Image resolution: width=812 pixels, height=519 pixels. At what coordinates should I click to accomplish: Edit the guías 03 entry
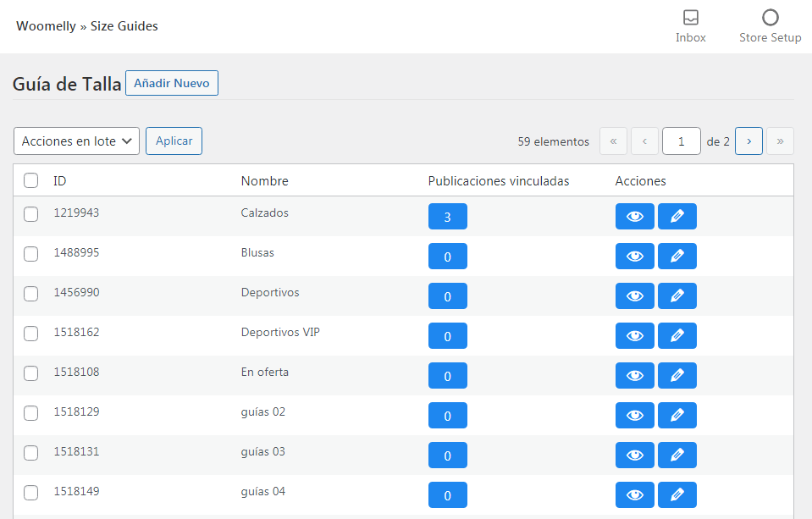click(x=677, y=456)
